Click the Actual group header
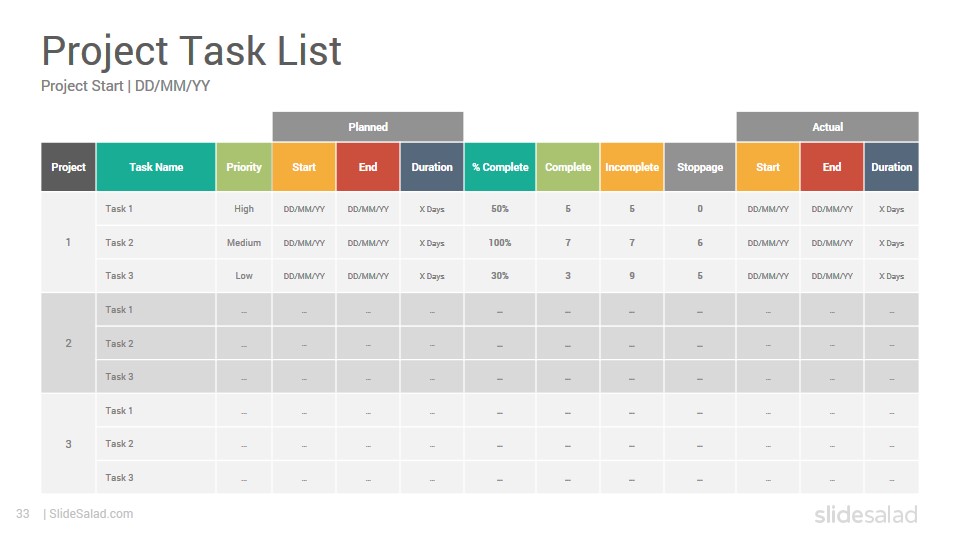The height and width of the screenshot is (540, 960). coord(827,127)
